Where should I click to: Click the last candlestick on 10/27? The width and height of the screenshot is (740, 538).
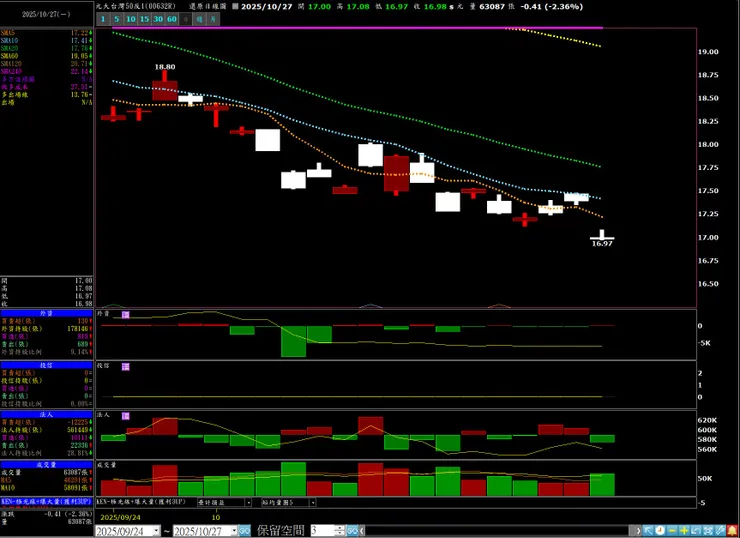point(602,235)
